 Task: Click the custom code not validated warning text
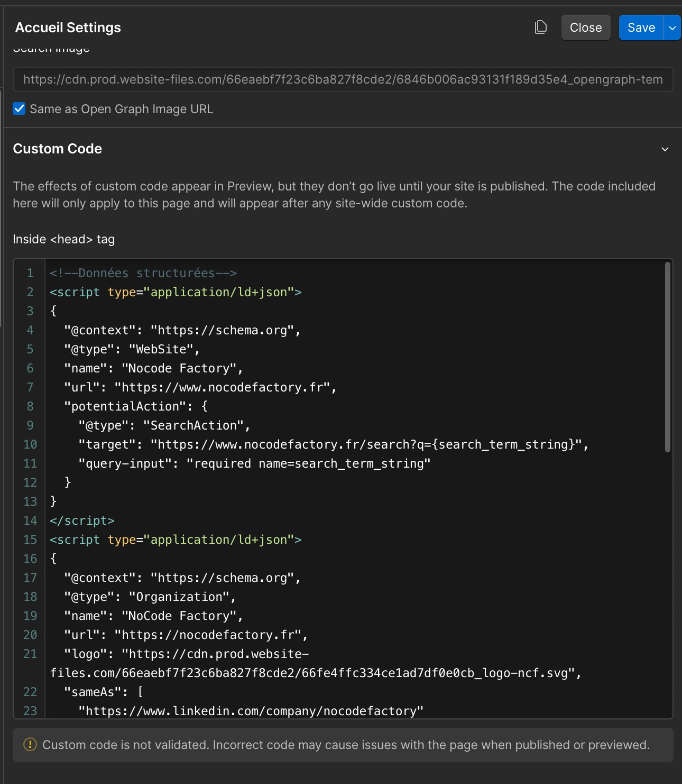pyautogui.click(x=346, y=745)
